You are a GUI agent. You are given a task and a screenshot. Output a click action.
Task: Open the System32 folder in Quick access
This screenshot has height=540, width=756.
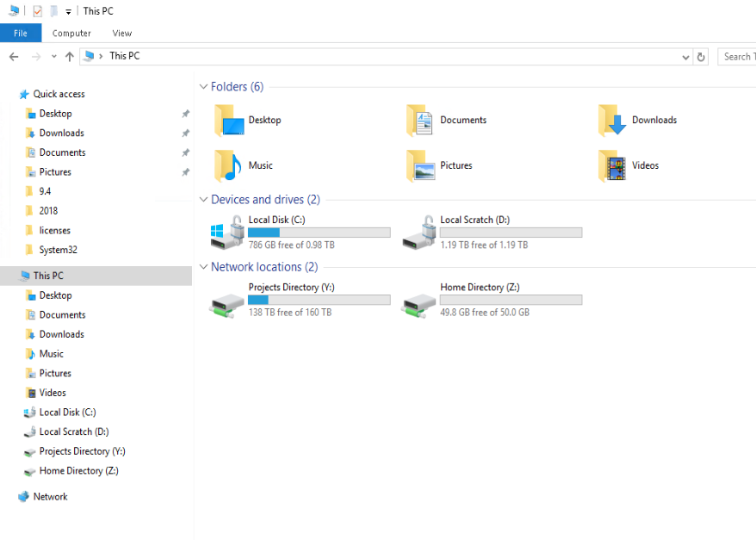pos(58,251)
